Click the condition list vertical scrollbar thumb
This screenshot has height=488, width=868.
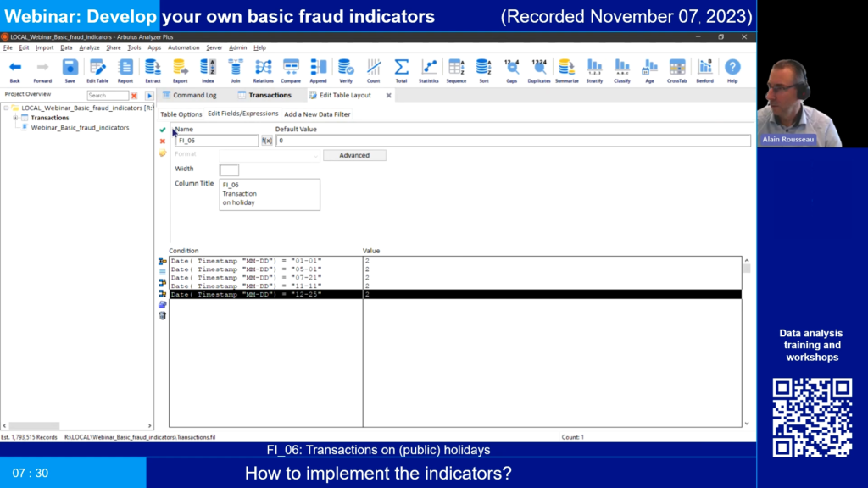coord(747,269)
